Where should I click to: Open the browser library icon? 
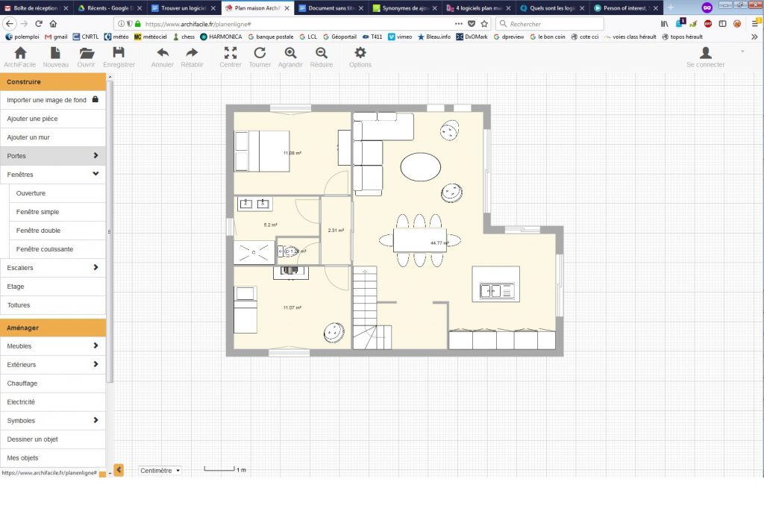click(665, 23)
